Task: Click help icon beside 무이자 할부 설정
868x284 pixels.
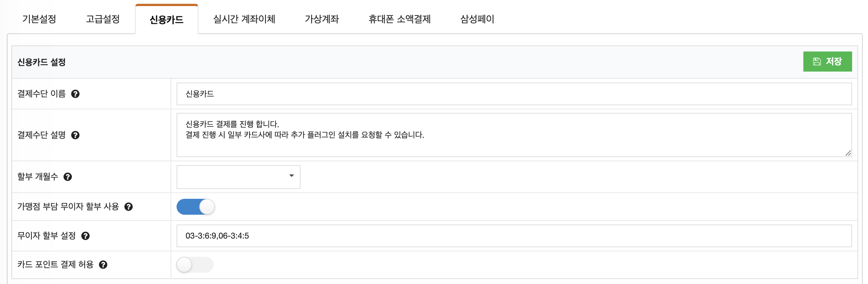Action: tap(85, 236)
